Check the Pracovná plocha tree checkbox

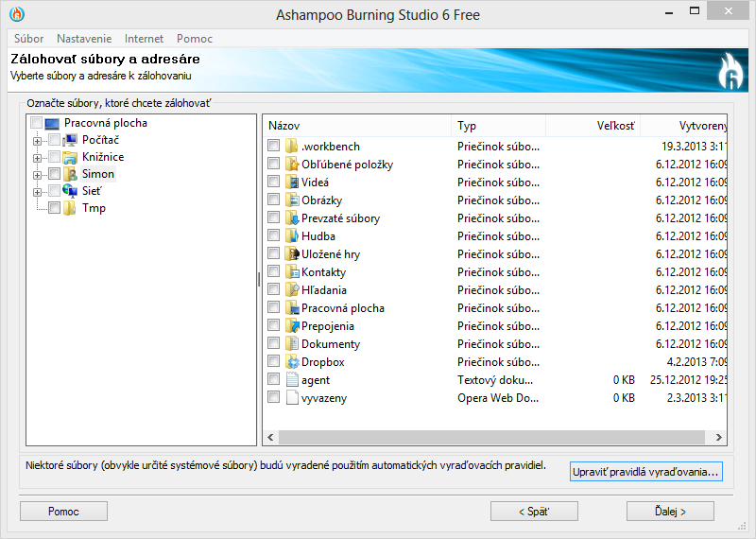(36, 123)
